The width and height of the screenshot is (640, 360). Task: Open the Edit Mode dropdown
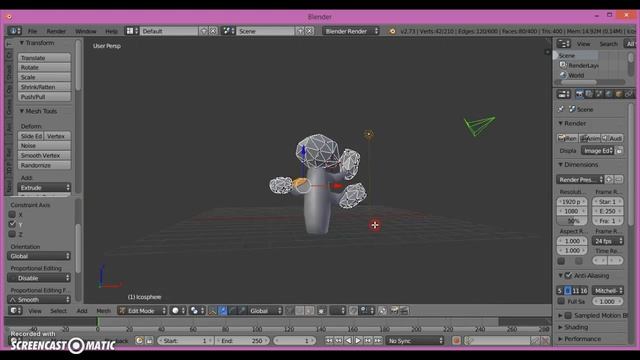coord(142,311)
